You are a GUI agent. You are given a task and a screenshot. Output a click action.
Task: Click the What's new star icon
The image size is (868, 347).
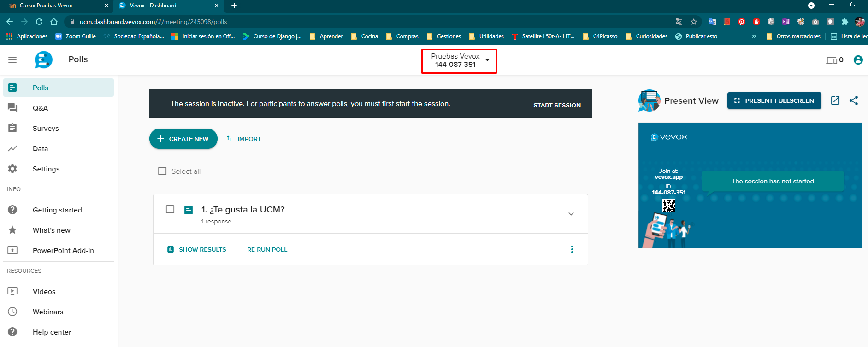[12, 230]
